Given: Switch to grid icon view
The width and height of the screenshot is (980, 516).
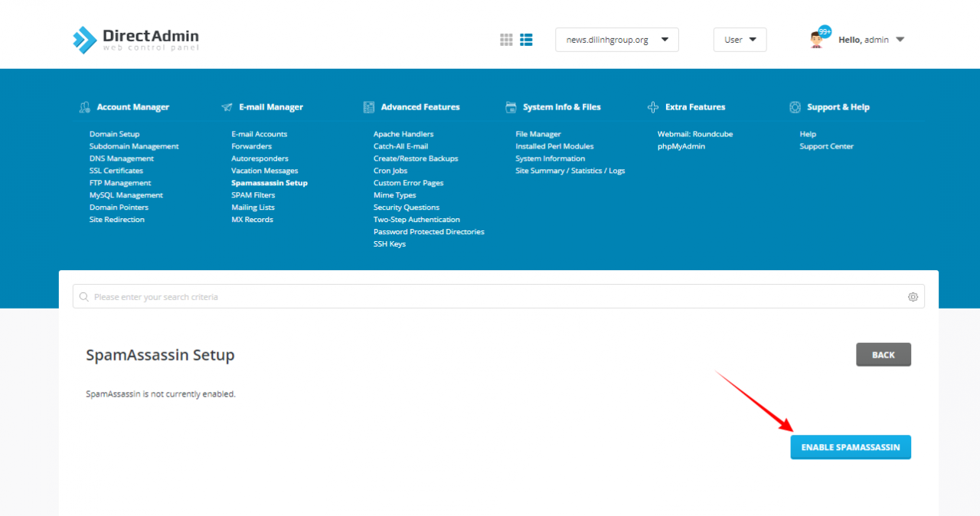Looking at the screenshot, I should click(506, 40).
